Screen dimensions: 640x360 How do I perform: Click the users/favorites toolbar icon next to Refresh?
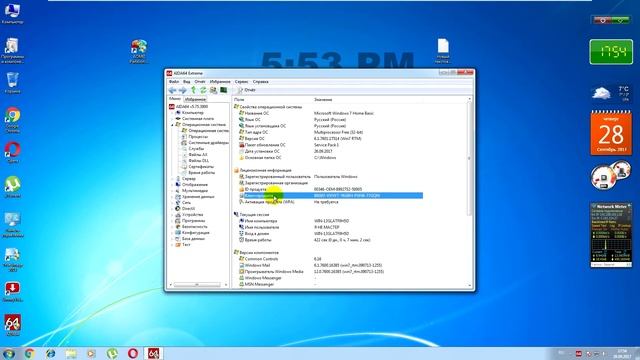pyautogui.click(x=213, y=90)
